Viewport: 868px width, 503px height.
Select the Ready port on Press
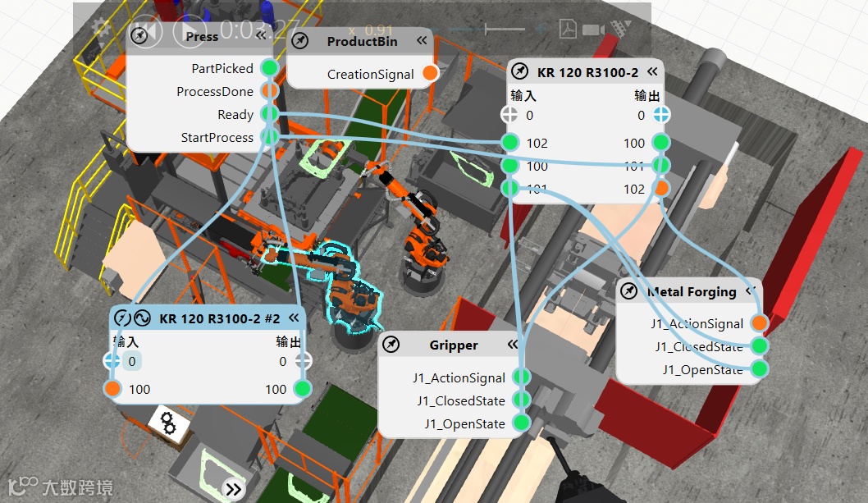(270, 114)
